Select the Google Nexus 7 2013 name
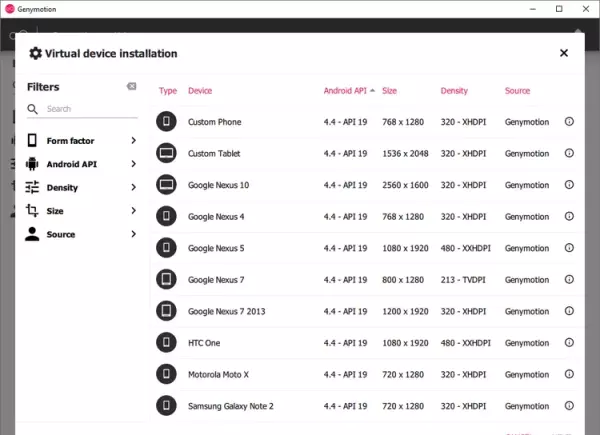The height and width of the screenshot is (435, 600). [x=227, y=311]
